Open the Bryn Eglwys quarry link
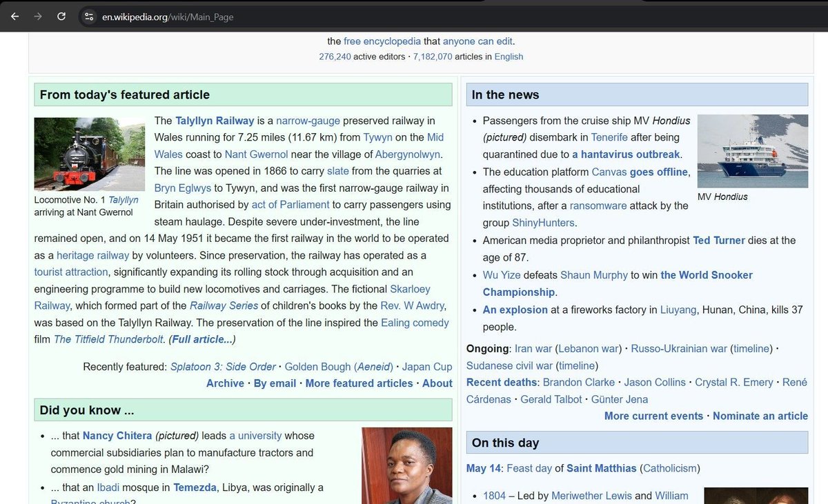This screenshot has width=828, height=504. [183, 188]
